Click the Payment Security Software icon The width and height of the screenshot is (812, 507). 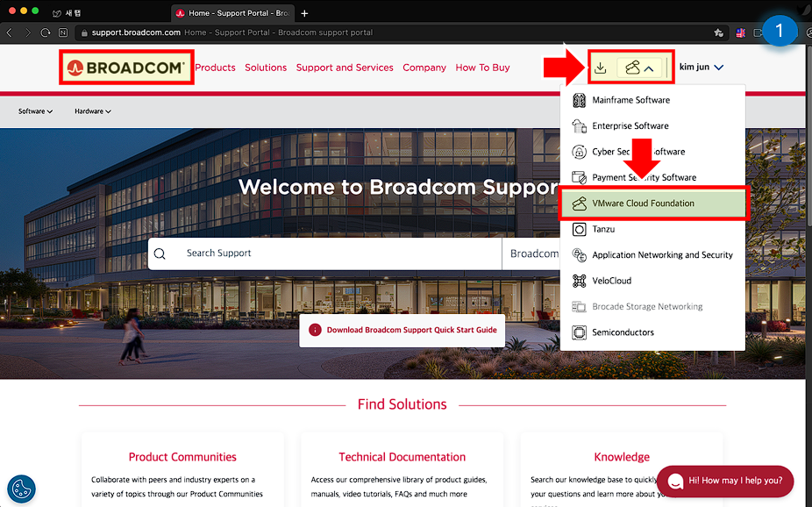(x=579, y=178)
